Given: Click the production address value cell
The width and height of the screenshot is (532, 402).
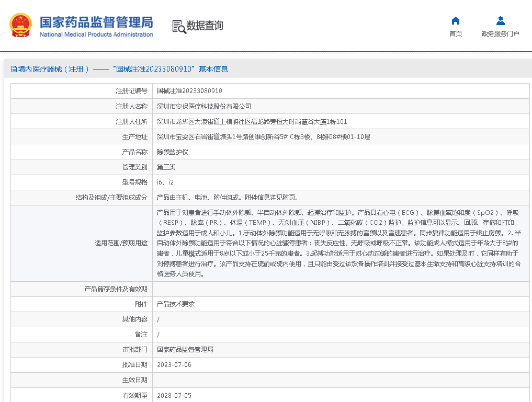Looking at the screenshot, I should click(x=263, y=137).
